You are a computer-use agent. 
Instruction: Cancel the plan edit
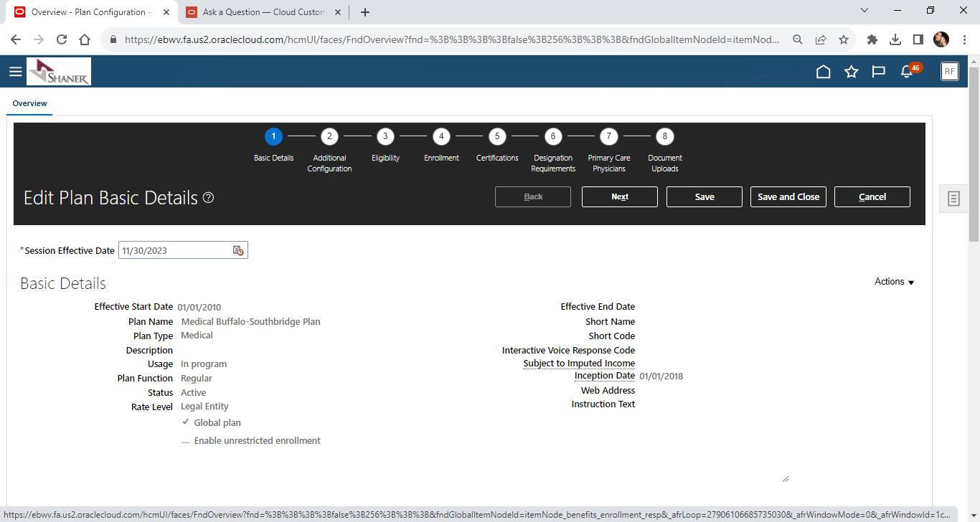tap(872, 196)
